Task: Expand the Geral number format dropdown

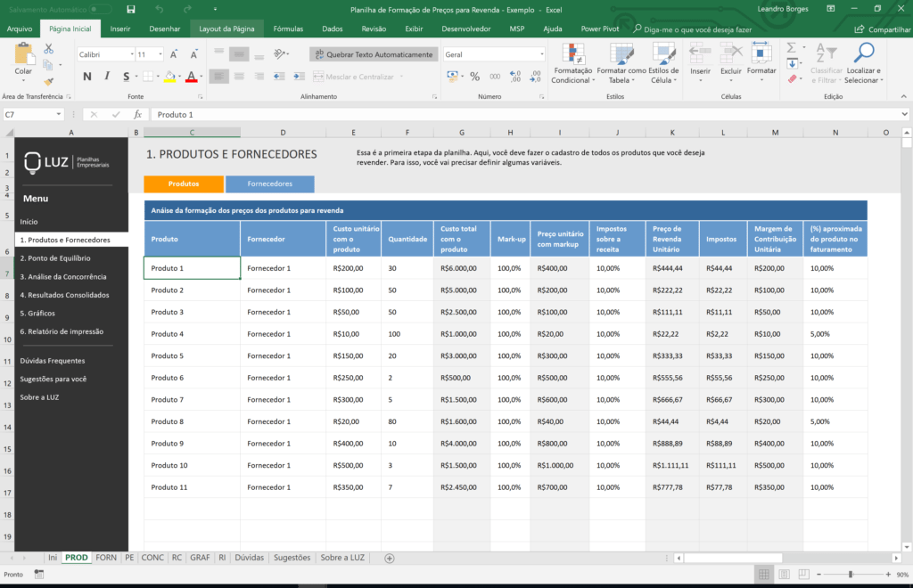Action: tap(540, 54)
